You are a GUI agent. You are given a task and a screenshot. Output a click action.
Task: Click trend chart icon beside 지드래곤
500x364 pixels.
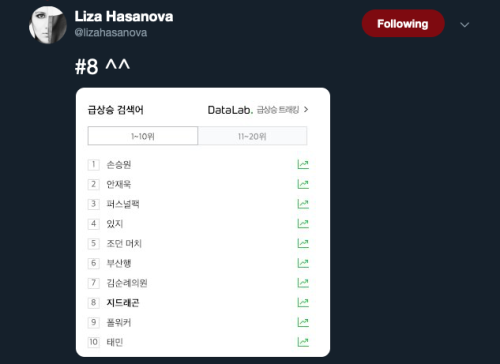[x=303, y=302]
